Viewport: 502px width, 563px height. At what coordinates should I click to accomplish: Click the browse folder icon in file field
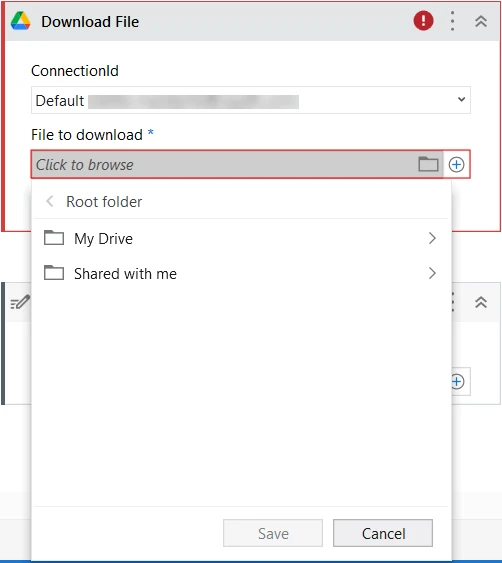point(428,164)
